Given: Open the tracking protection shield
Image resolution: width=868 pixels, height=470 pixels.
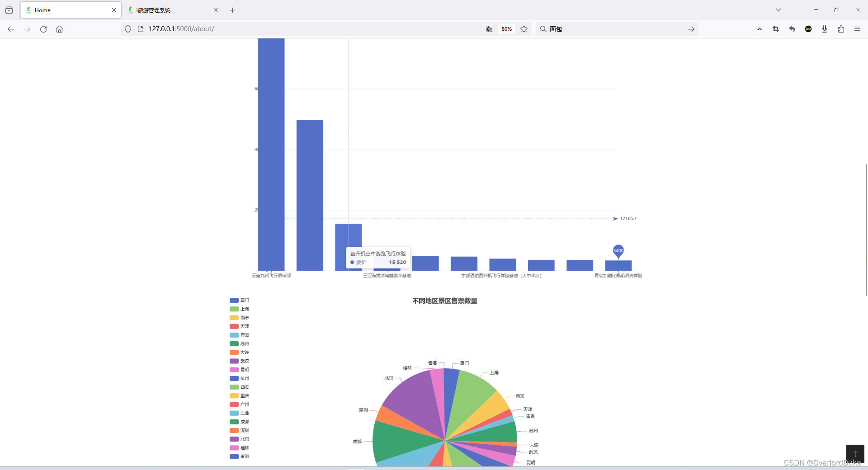Looking at the screenshot, I should click(128, 29).
